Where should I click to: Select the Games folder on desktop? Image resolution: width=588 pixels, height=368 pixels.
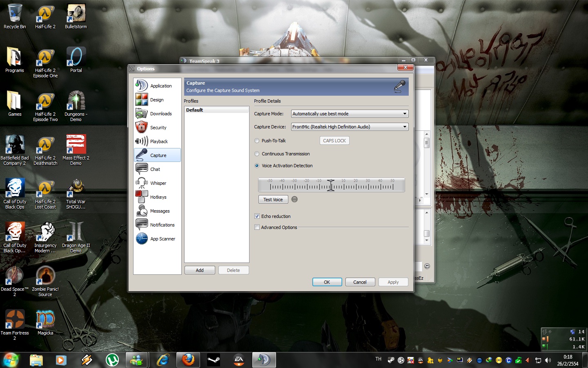click(15, 104)
